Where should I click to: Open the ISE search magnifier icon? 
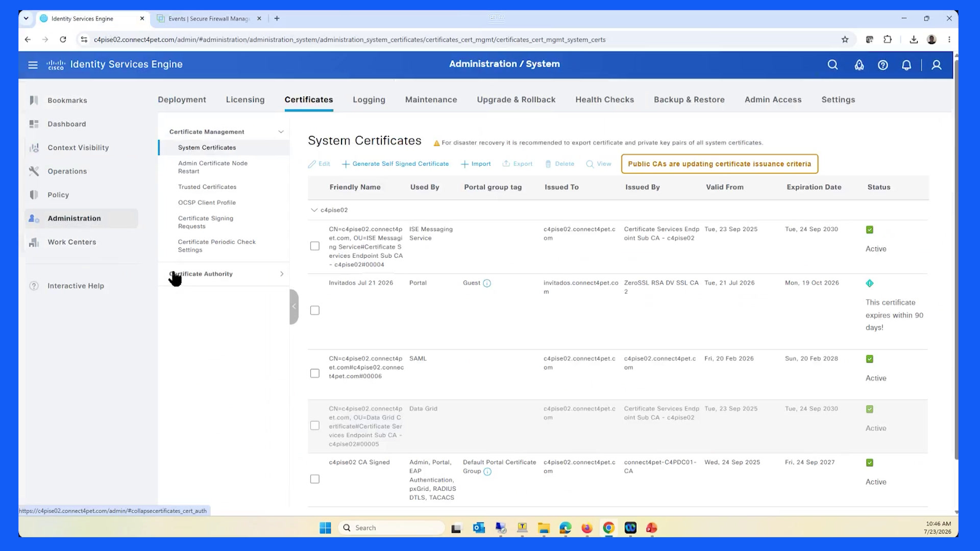pos(832,65)
